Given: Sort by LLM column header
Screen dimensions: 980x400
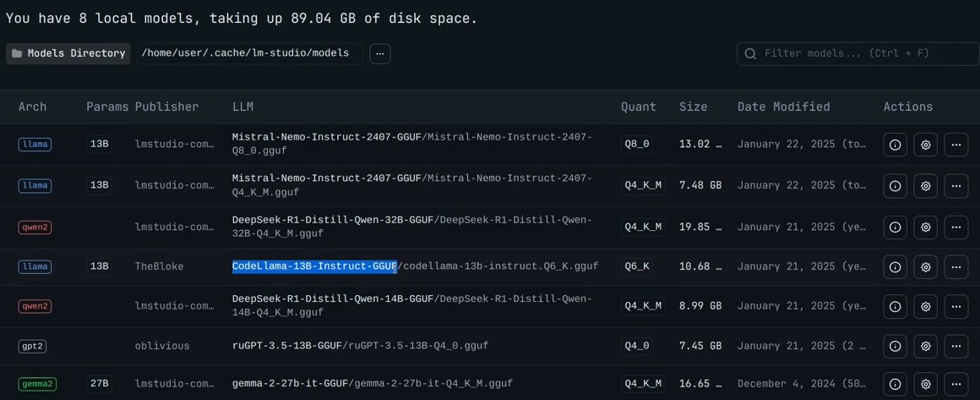Looking at the screenshot, I should [242, 107].
